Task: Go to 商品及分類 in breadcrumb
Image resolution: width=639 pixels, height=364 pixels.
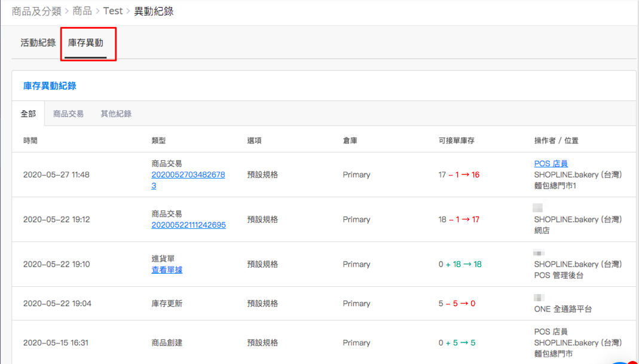Action: [x=36, y=11]
